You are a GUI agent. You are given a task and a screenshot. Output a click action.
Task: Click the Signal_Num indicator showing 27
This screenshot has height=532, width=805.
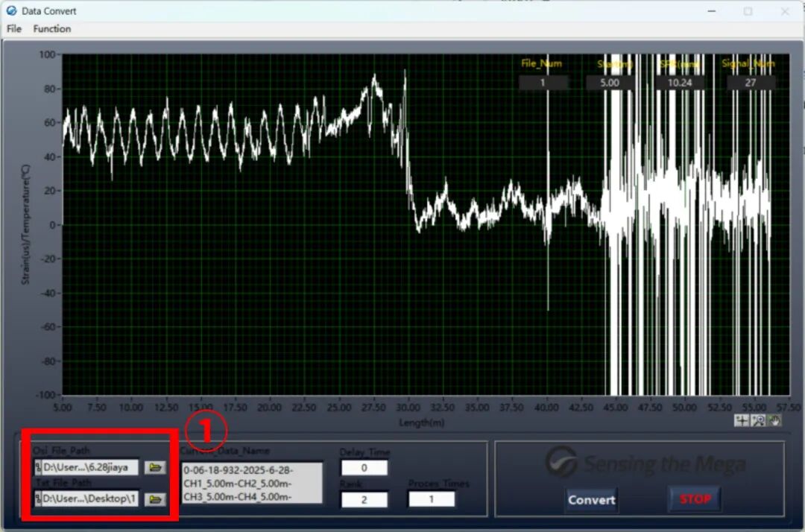coord(750,83)
